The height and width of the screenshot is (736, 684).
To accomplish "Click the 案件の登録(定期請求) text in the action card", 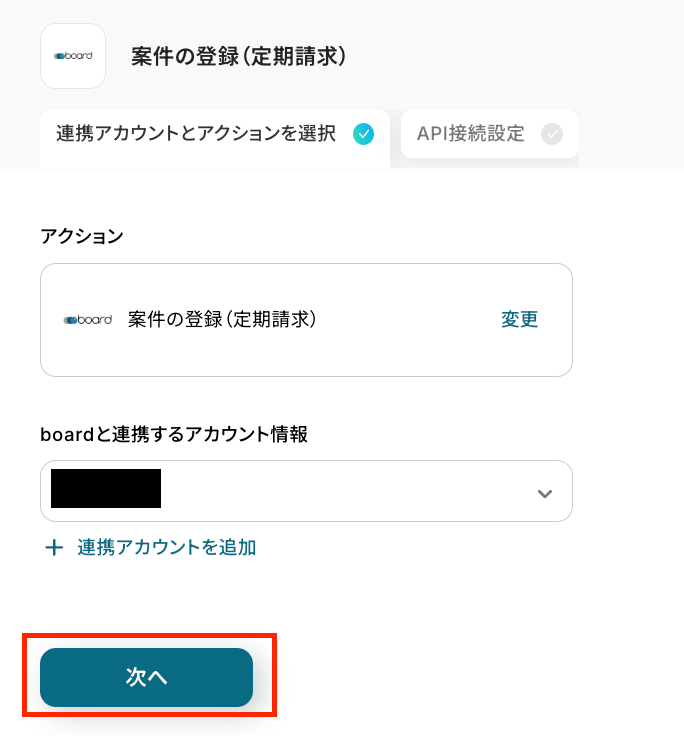I will [222, 320].
